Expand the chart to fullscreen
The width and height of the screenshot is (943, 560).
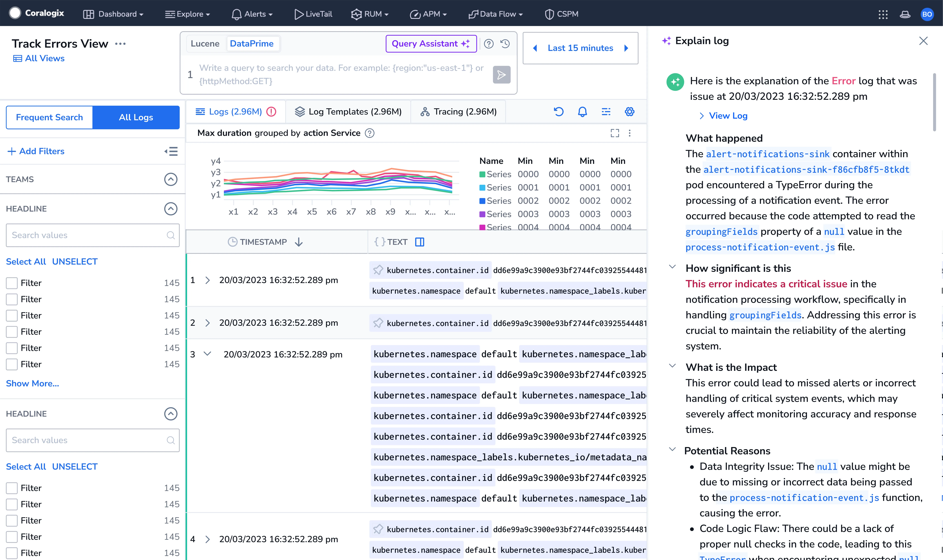click(x=615, y=133)
